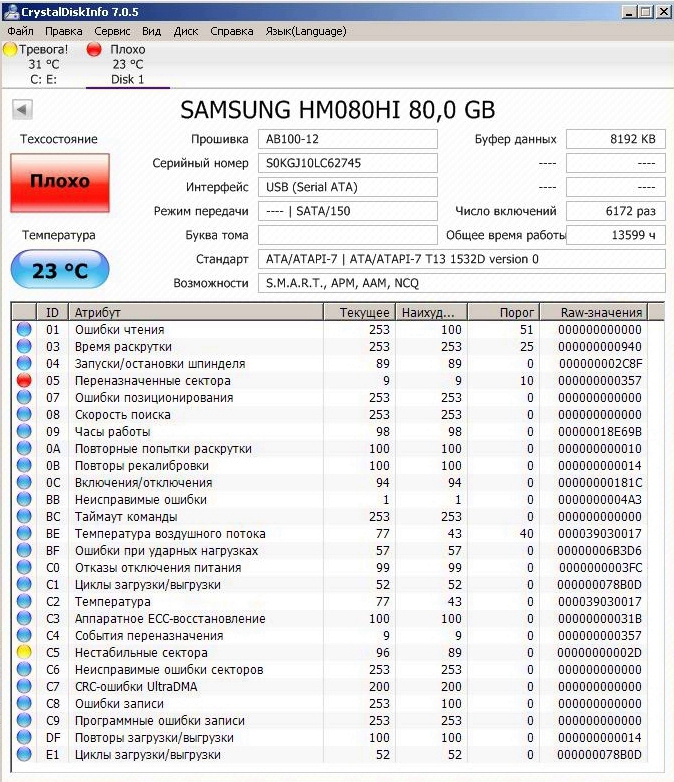Screen dimensions: 674x782
Task: Click the Число включений field 6172 раз
Action: click(616, 211)
